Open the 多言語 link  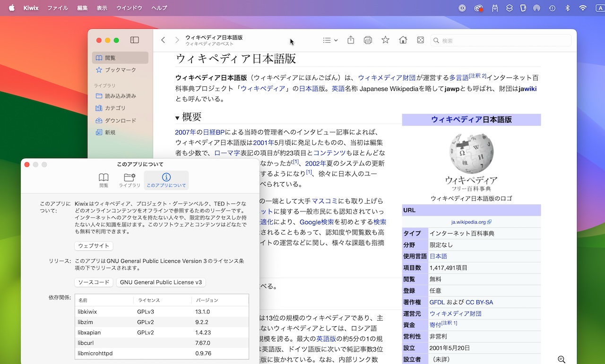click(x=458, y=78)
